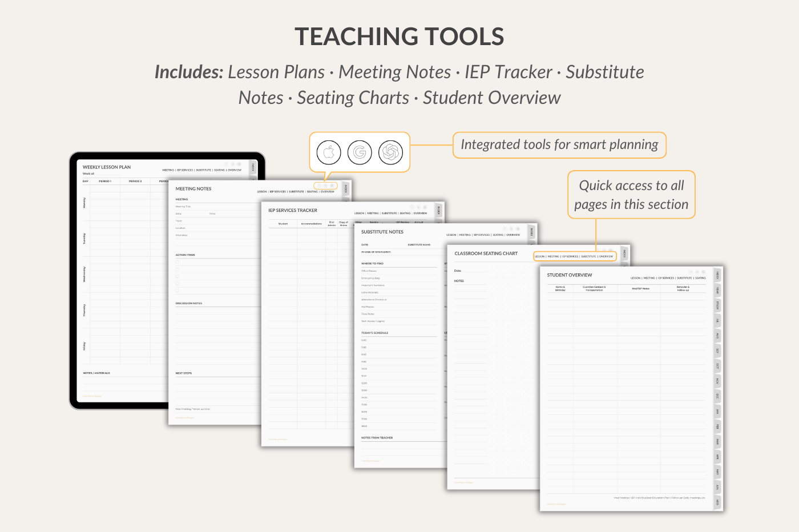Screen dimensions: 799x532
Task: Click the large ChatGPT logo icon
Action: (391, 152)
